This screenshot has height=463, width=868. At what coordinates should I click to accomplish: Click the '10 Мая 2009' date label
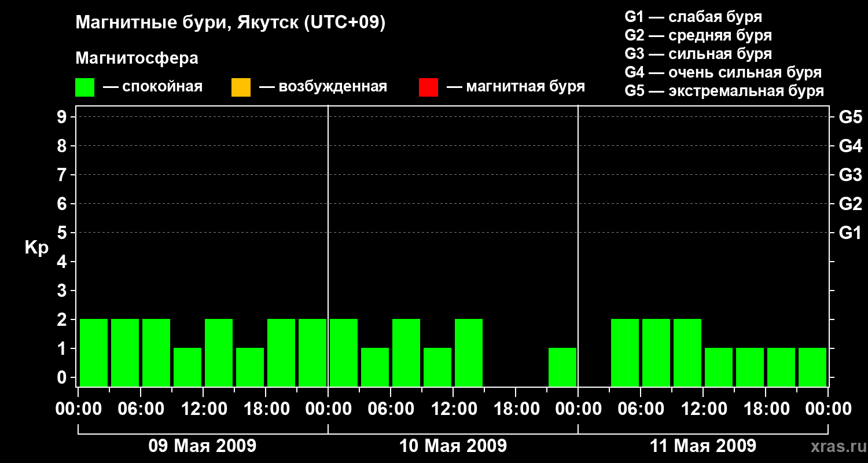(x=453, y=446)
